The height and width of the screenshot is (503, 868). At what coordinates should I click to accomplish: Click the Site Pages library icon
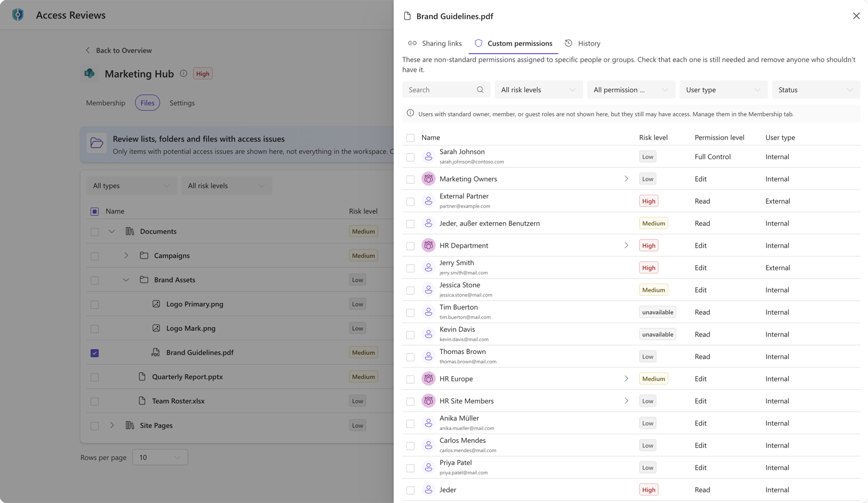click(x=130, y=425)
